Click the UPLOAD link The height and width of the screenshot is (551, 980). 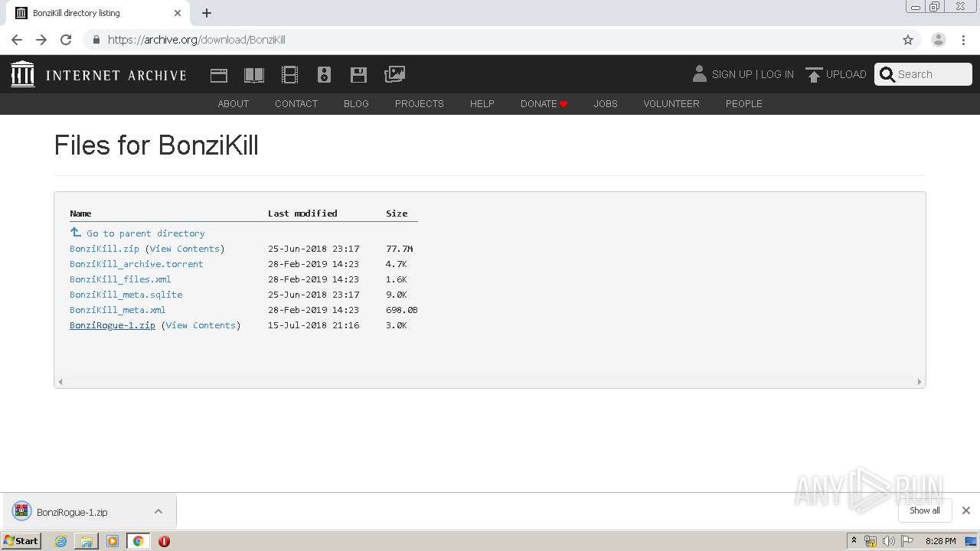[846, 74]
